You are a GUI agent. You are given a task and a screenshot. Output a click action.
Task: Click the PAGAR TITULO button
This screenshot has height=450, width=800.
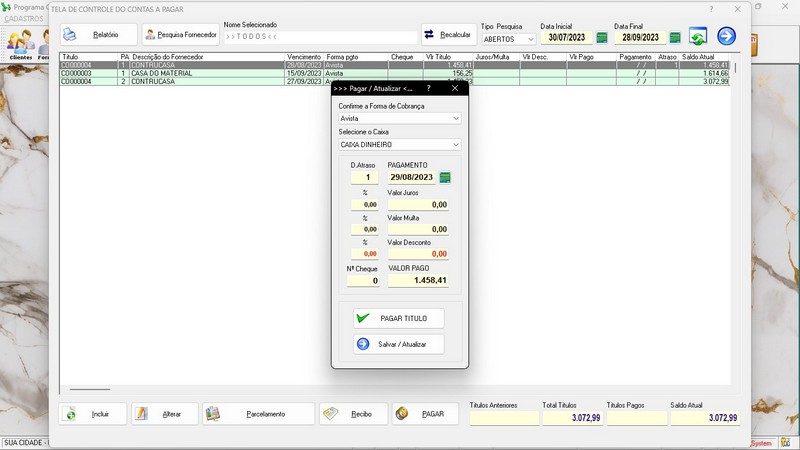pyautogui.click(x=398, y=318)
